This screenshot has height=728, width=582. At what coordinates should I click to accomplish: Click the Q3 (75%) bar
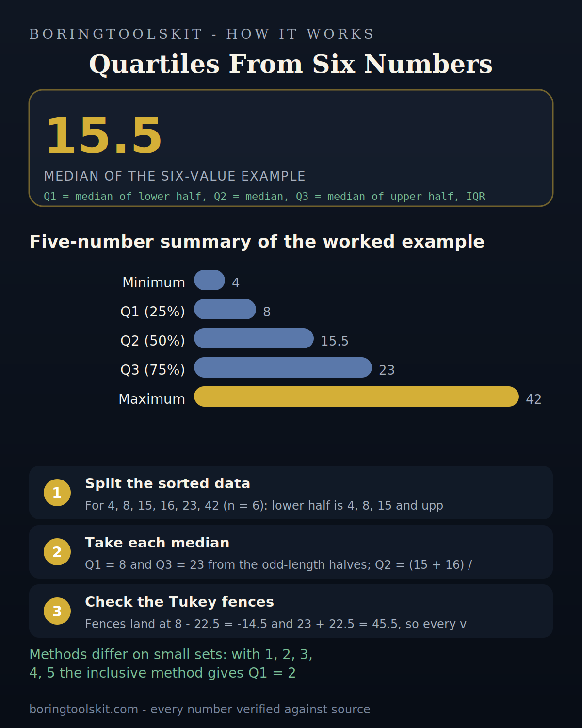pos(283,367)
